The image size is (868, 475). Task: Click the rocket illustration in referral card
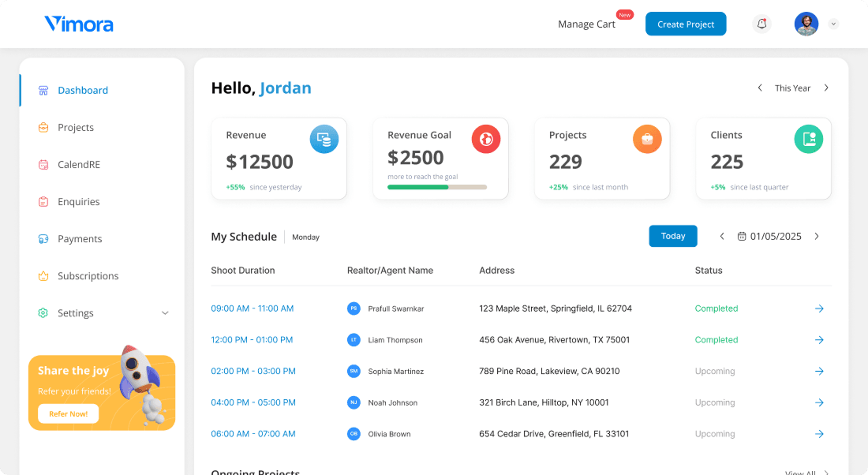pos(142,384)
